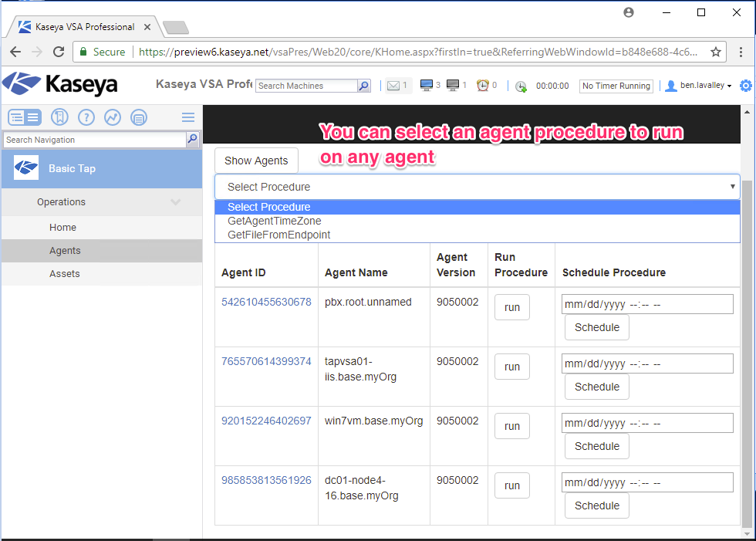Run procedure on dc01-node4-16.base.myOrg
The width and height of the screenshot is (756, 541).
click(x=512, y=485)
